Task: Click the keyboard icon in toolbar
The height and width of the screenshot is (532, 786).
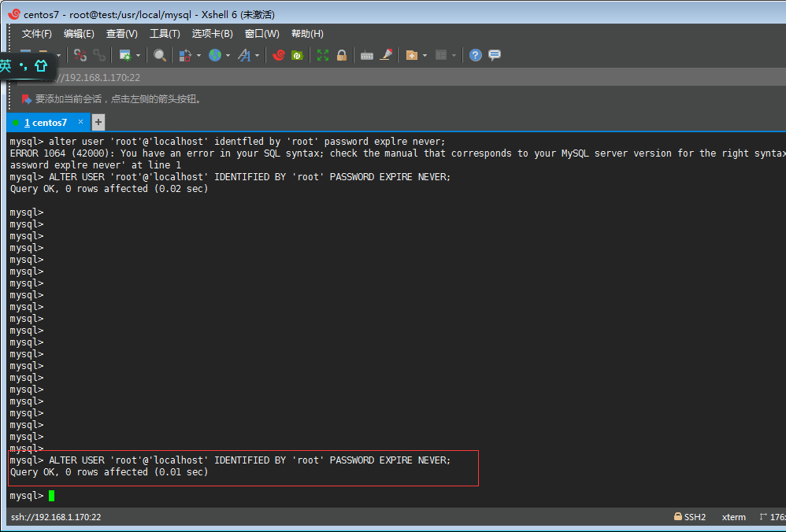Action: point(366,55)
